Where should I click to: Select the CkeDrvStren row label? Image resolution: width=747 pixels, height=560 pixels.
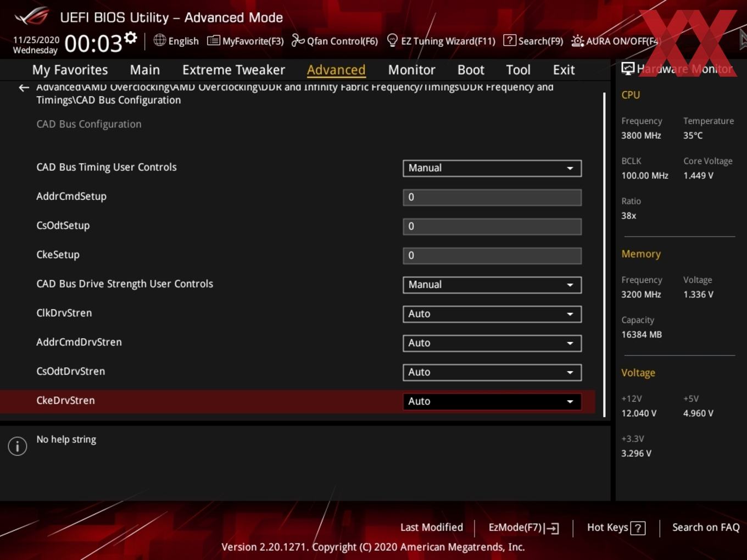pos(65,400)
